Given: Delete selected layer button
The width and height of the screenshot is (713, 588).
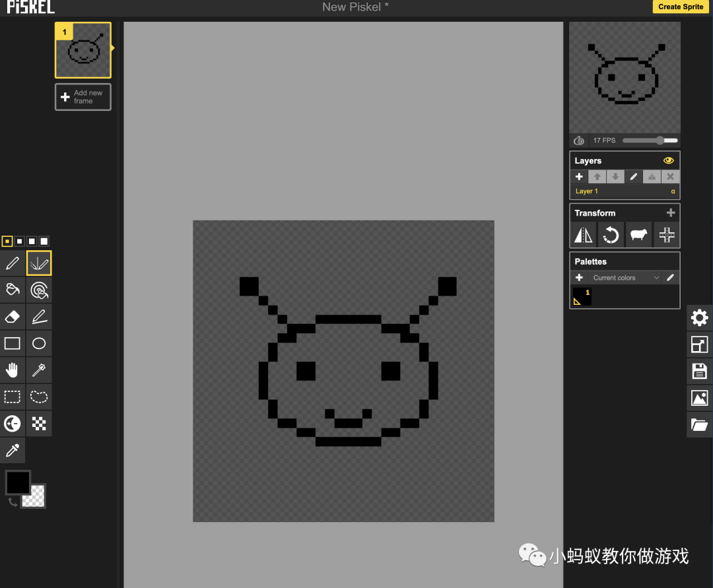Looking at the screenshot, I should coord(670,177).
